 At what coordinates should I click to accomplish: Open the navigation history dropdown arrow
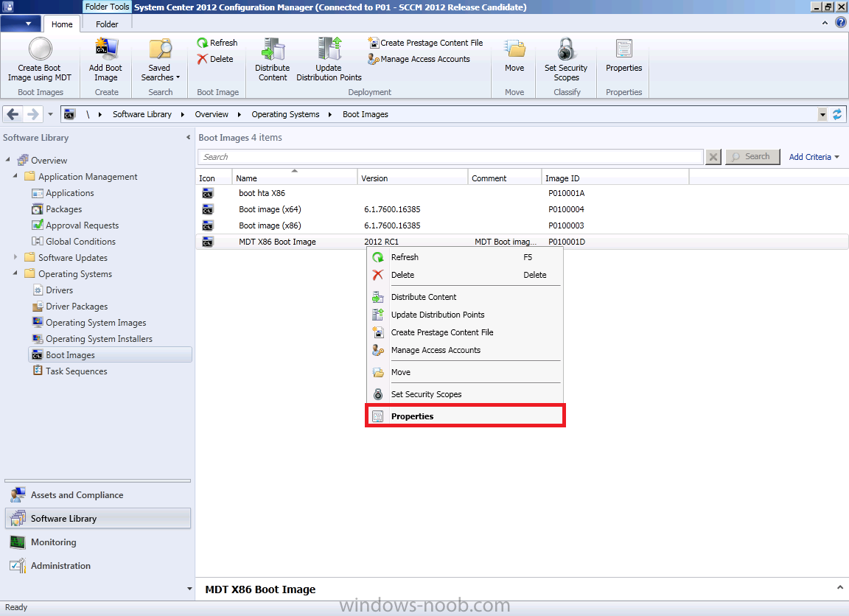point(50,114)
